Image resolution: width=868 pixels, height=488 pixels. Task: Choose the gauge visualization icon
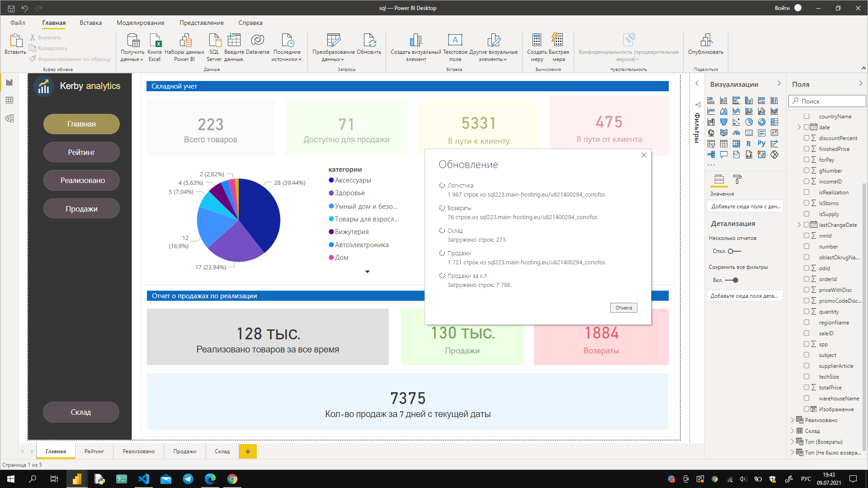[x=736, y=133]
